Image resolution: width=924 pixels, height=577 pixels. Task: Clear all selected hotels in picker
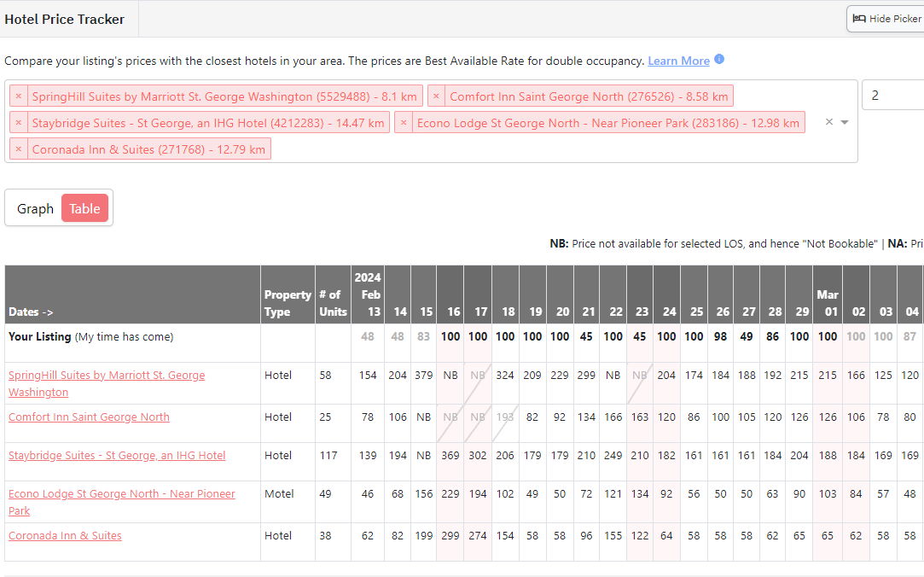[x=829, y=122]
